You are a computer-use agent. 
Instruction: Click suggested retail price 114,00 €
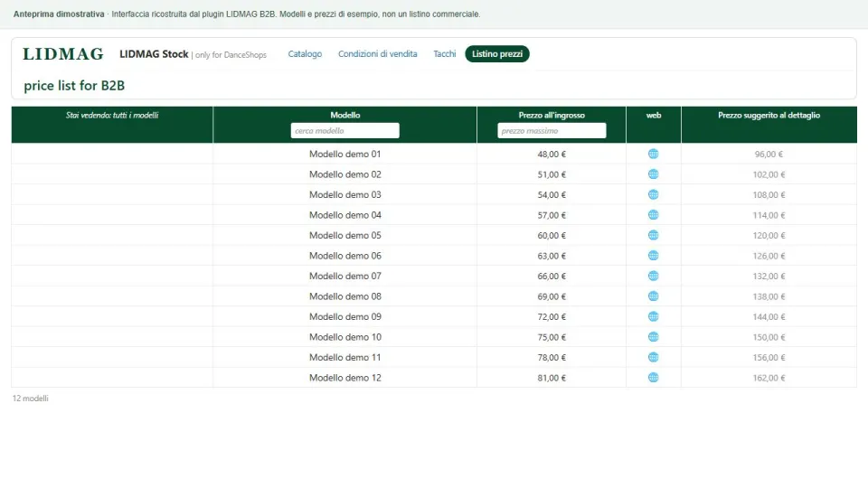[x=769, y=215]
